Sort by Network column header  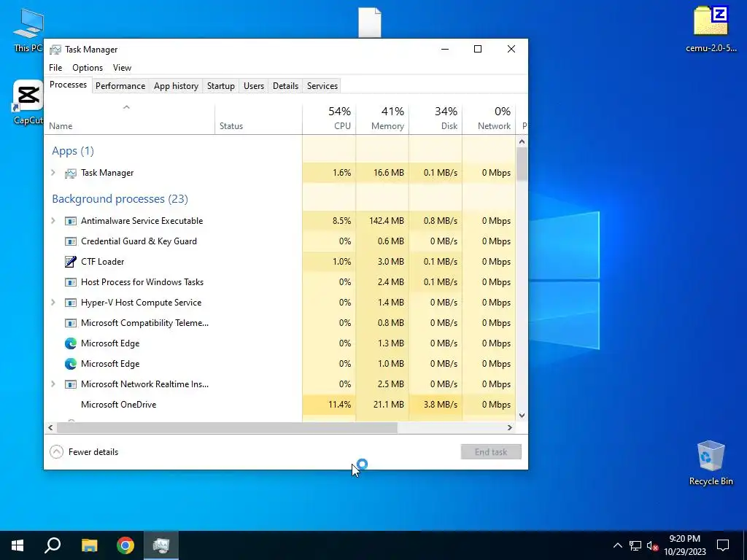point(489,119)
